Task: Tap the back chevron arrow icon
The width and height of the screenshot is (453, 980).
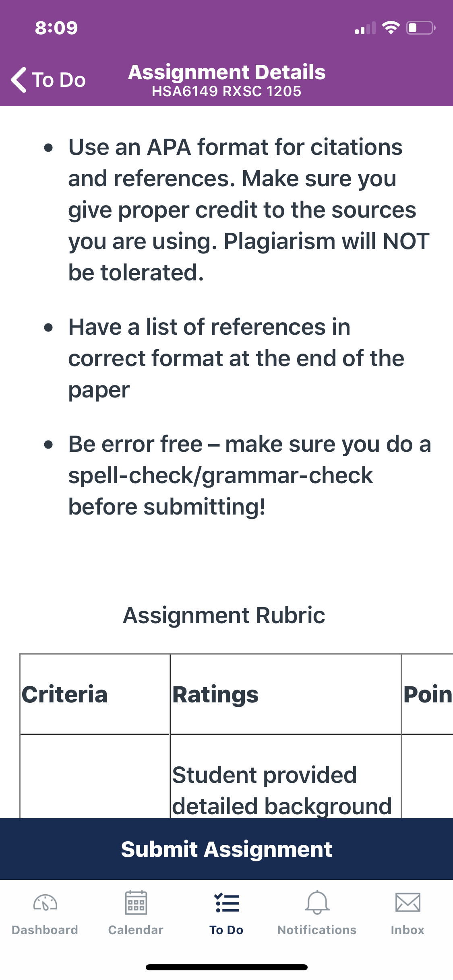Action: (x=19, y=80)
